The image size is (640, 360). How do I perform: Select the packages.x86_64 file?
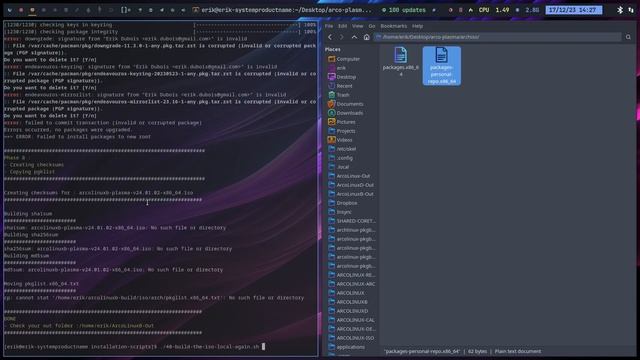pos(401,62)
